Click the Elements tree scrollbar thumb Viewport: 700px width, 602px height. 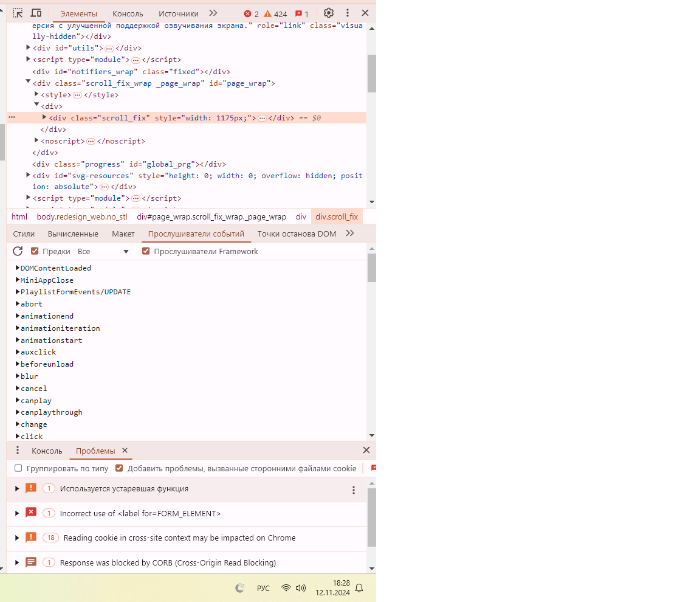[371, 73]
